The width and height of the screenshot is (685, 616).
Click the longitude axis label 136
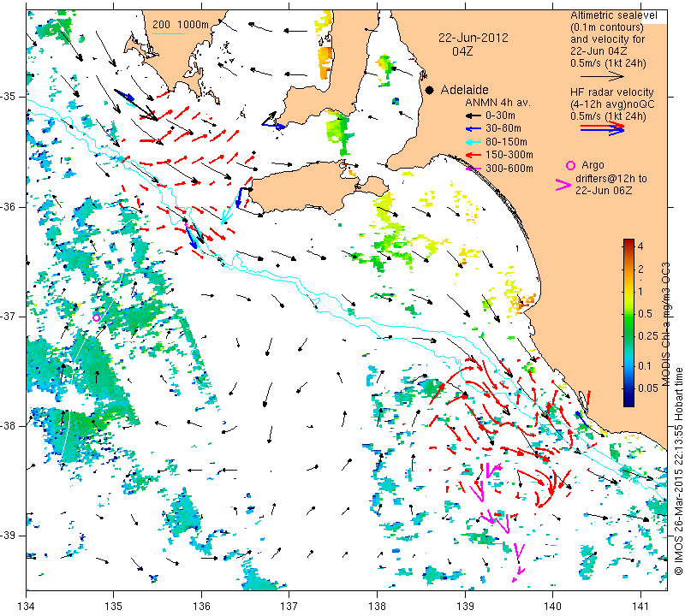(x=202, y=607)
